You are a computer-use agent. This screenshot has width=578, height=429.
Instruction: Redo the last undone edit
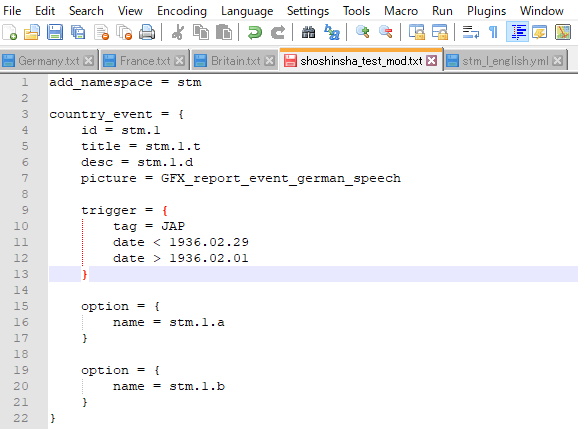tap(278, 32)
